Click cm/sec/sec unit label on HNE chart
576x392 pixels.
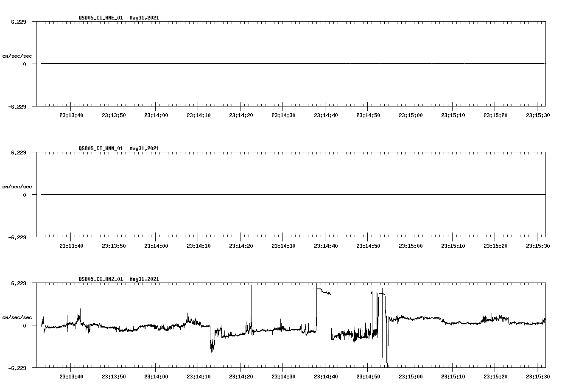tap(17, 56)
